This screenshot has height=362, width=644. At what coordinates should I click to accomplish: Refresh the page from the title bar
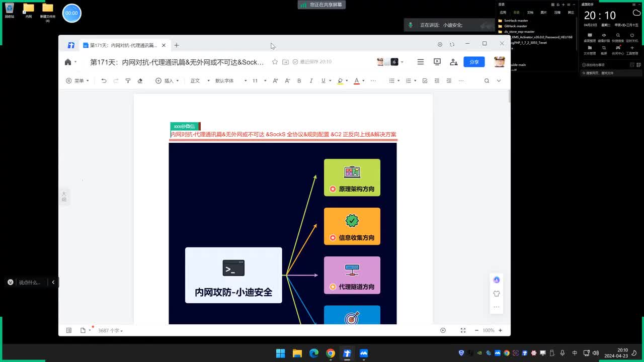tap(452, 44)
